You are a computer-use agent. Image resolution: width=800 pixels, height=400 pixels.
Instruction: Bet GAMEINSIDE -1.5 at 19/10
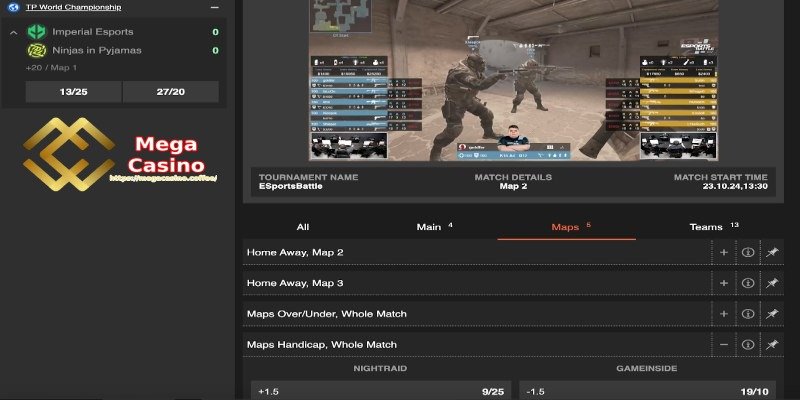647,391
